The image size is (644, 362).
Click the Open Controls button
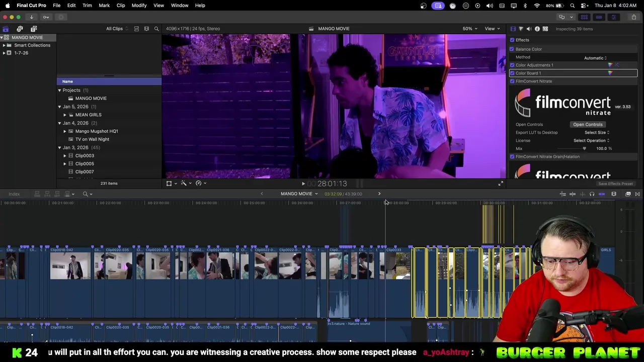tap(588, 124)
